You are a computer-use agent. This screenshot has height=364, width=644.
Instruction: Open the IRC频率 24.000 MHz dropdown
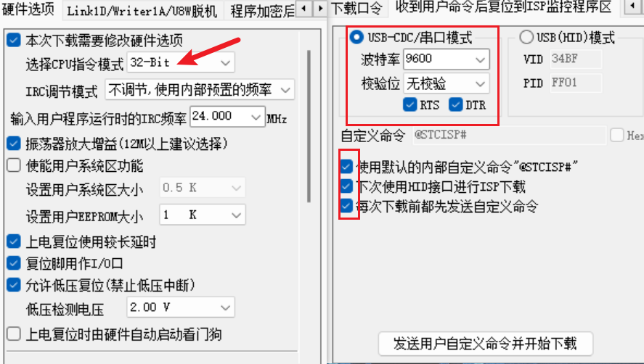[227, 117]
